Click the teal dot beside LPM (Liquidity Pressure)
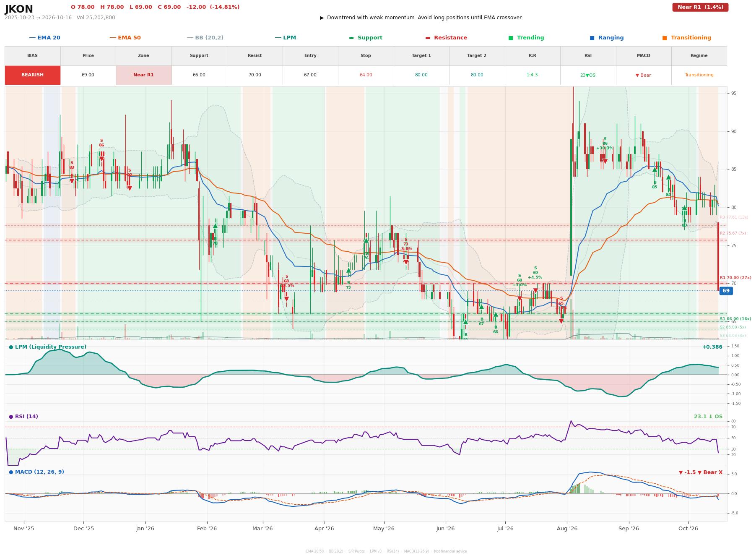 (11, 347)
